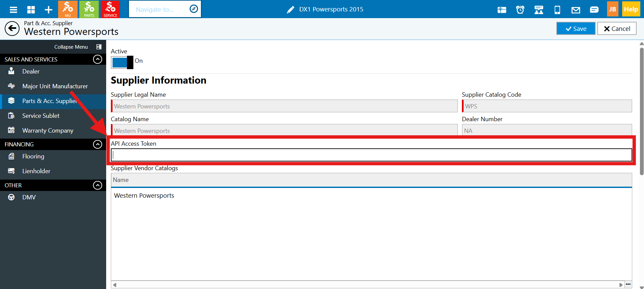
Task: Select Major Unit Manufacturer menu item
Action: point(53,86)
